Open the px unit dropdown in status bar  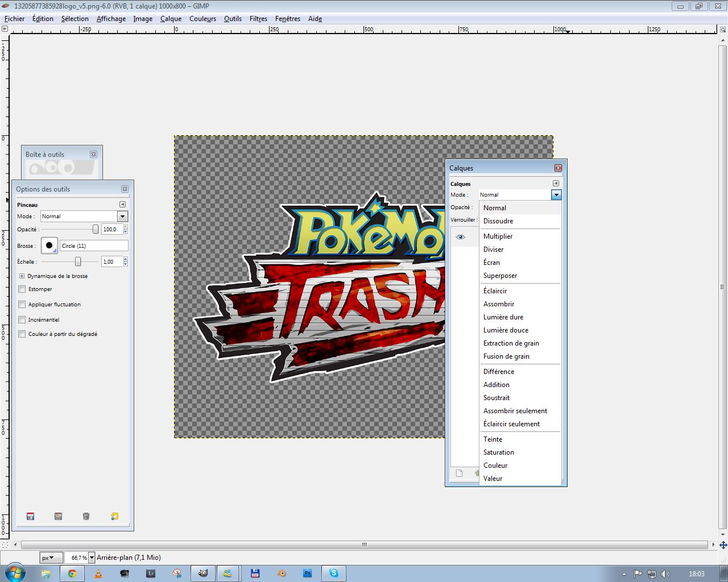click(x=51, y=558)
